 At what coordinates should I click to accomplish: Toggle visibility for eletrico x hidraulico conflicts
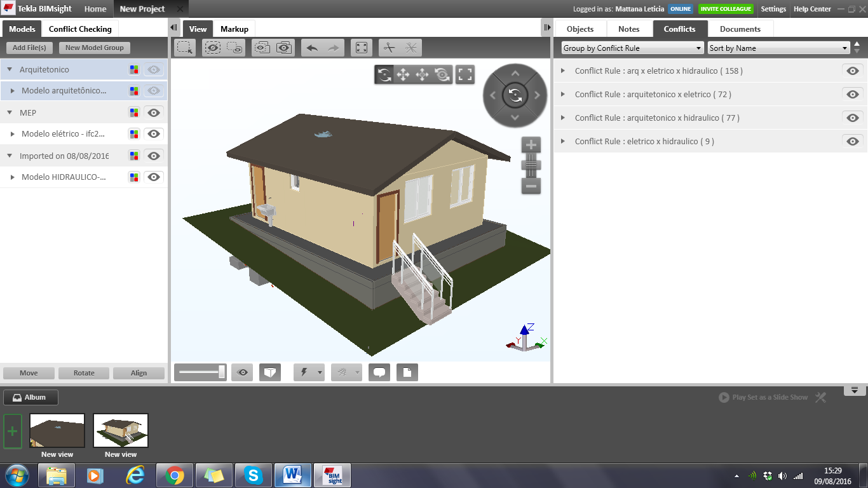853,141
